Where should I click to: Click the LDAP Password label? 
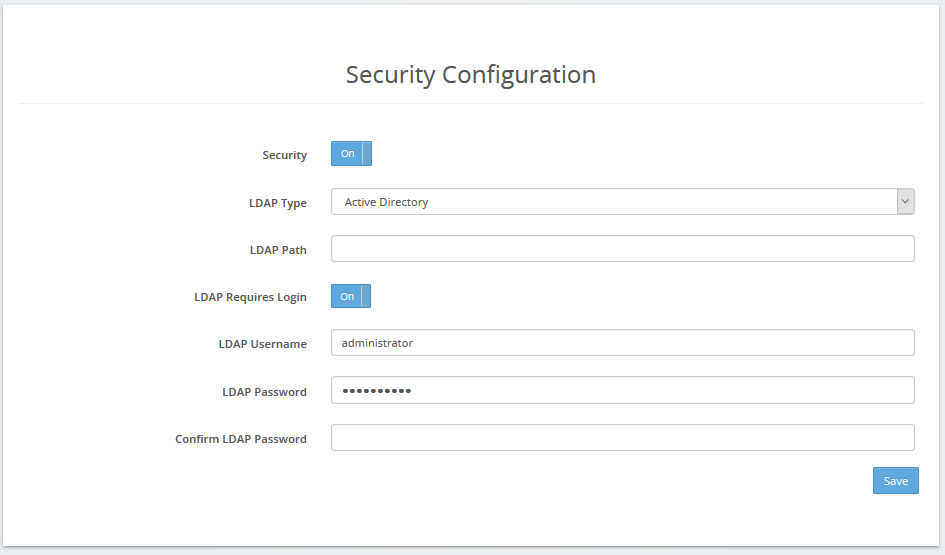coord(265,392)
